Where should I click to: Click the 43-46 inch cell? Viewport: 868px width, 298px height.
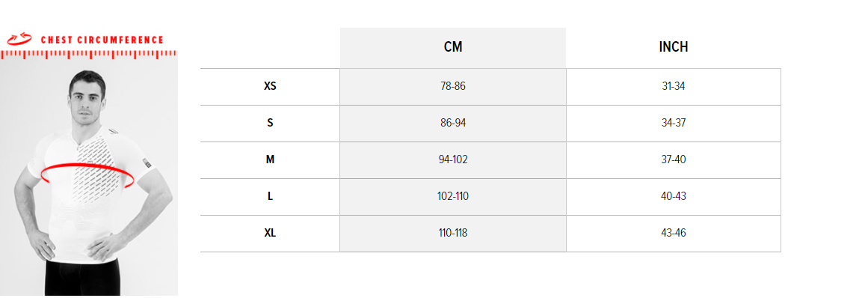[x=673, y=233]
